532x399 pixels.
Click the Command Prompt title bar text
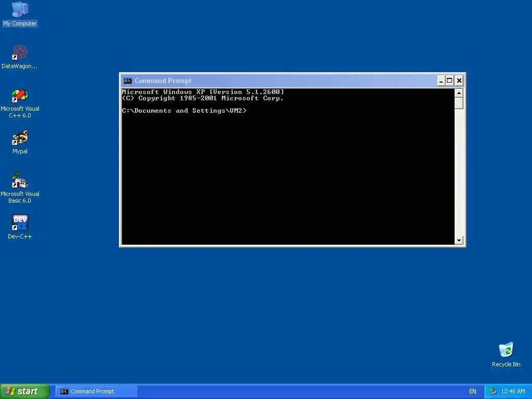pyautogui.click(x=163, y=81)
